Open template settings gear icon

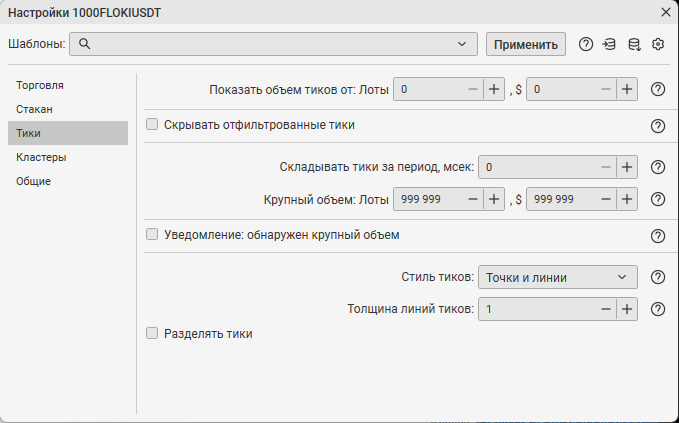[x=657, y=44]
